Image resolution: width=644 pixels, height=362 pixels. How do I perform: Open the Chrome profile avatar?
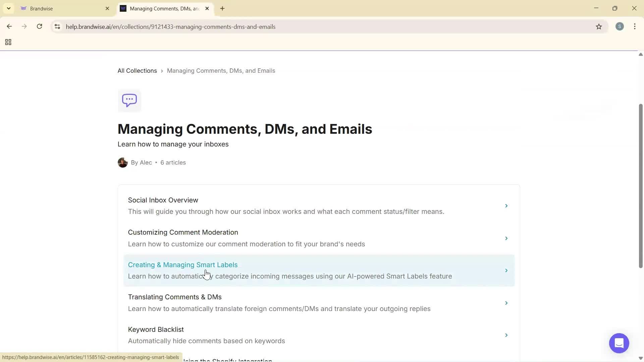coord(620,26)
